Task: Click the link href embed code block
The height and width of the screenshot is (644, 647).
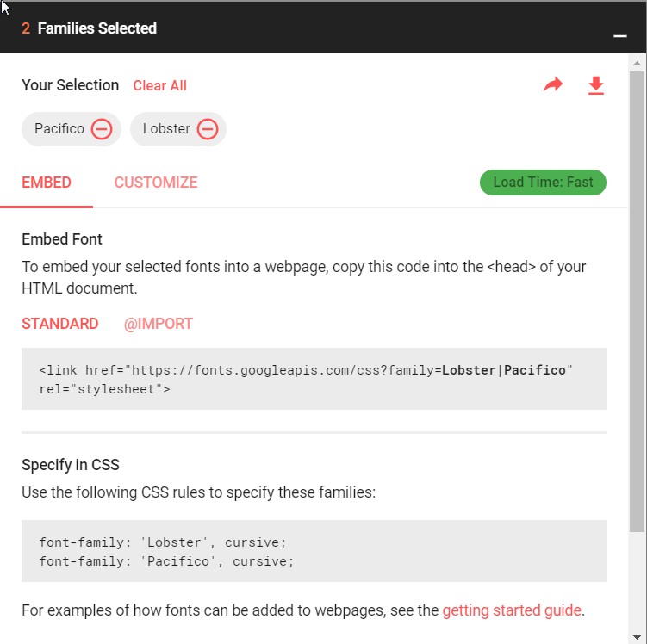Action: (x=314, y=379)
